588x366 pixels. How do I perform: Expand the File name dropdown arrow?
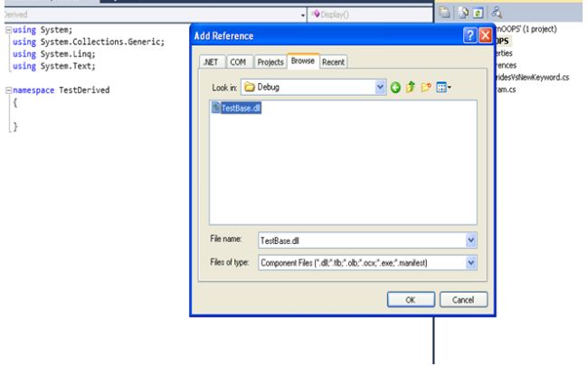click(471, 240)
